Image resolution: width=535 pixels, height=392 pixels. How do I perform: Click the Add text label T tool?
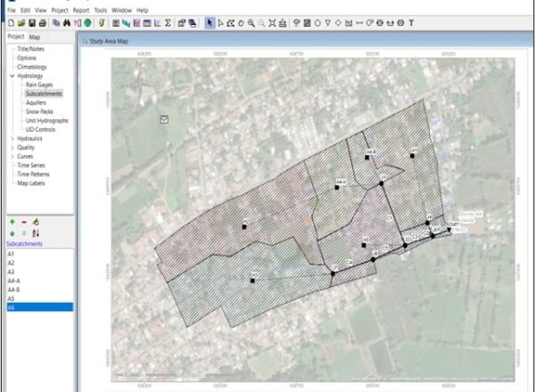point(410,21)
